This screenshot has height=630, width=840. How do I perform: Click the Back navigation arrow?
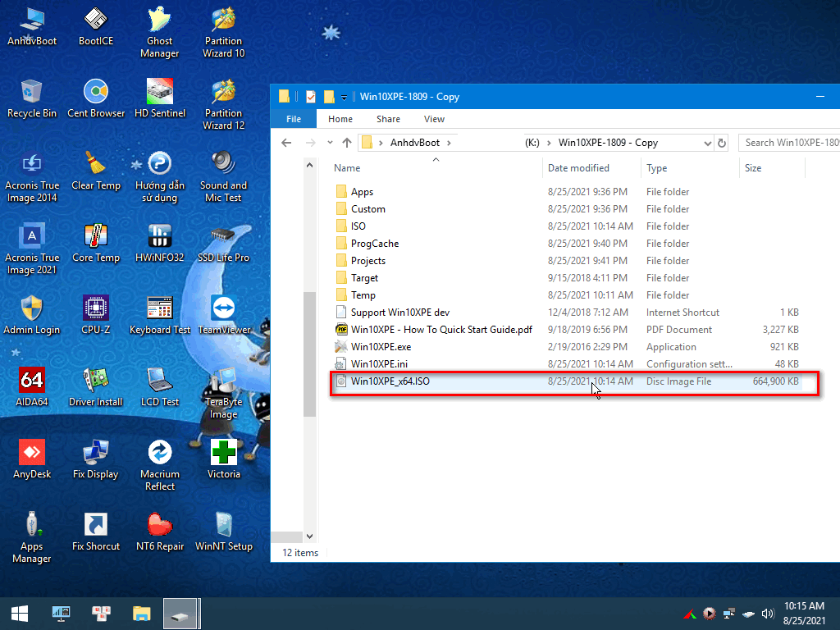[286, 143]
